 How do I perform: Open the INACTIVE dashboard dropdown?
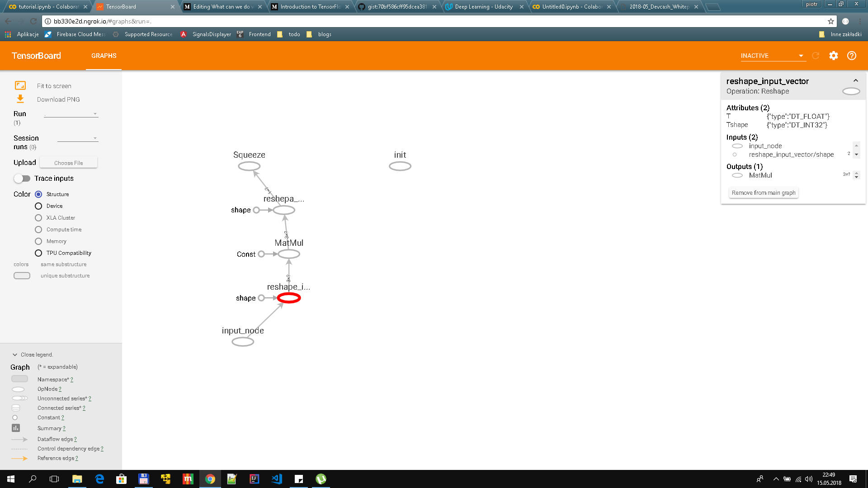click(772, 56)
